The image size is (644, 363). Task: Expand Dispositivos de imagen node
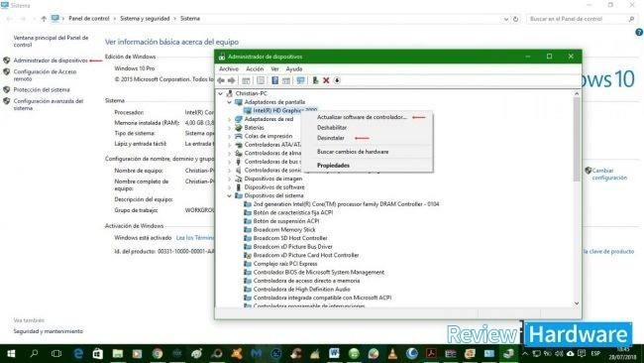tap(229, 179)
